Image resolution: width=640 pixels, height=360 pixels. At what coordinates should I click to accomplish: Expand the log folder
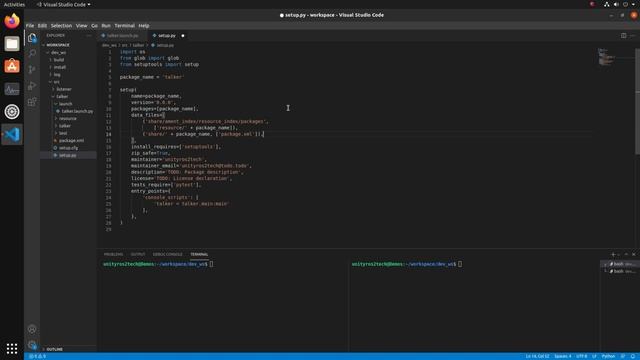pos(57,75)
